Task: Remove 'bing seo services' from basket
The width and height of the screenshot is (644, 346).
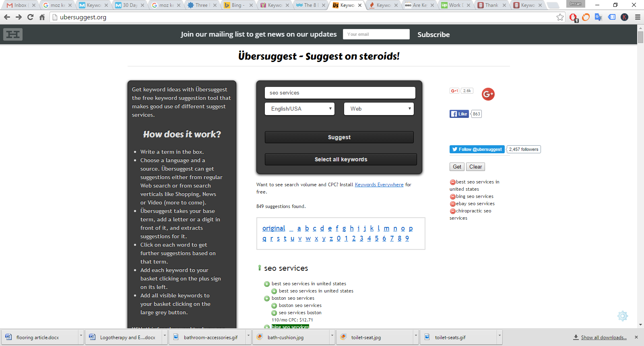Action: [452, 197]
